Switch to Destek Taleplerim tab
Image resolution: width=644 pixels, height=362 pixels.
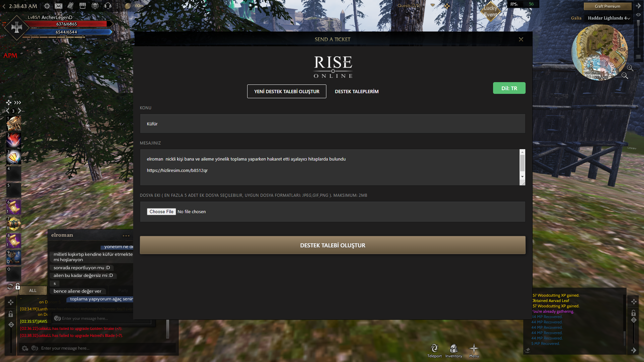tap(357, 92)
